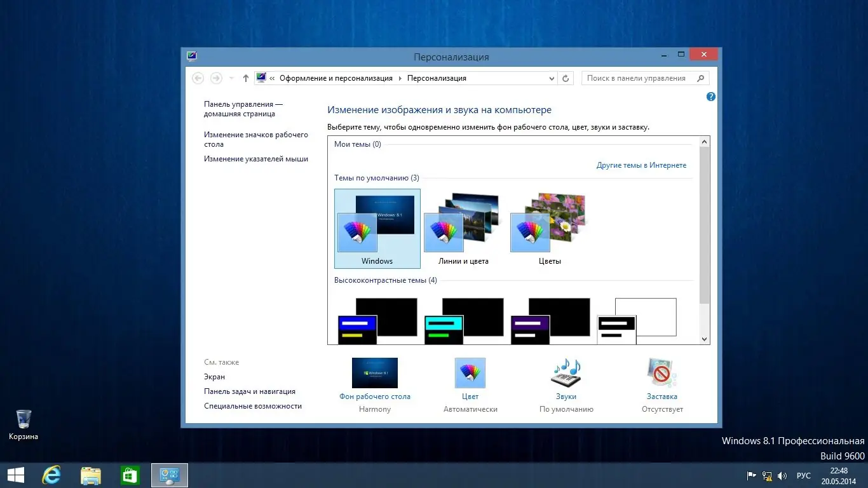Open Изменение указателей мыши link
The width and height of the screenshot is (868, 488).
click(256, 158)
